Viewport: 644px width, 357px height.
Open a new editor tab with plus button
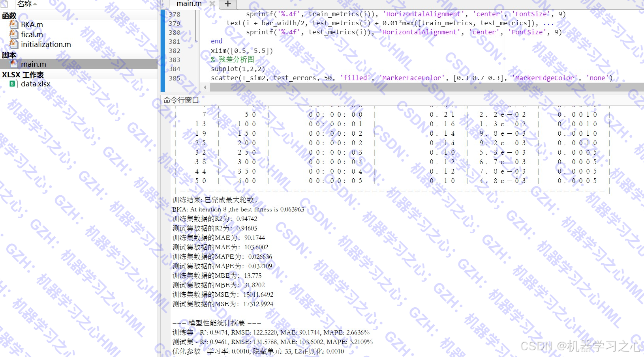click(x=228, y=4)
